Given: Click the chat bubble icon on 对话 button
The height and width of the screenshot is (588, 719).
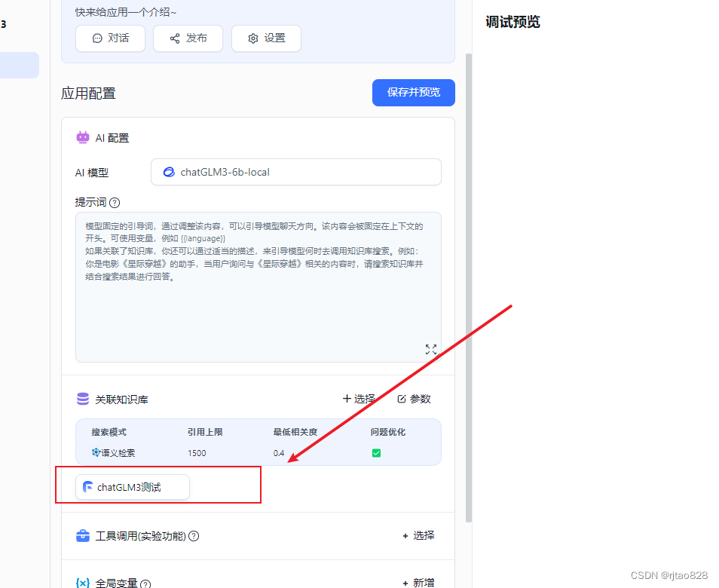Looking at the screenshot, I should 96,38.
